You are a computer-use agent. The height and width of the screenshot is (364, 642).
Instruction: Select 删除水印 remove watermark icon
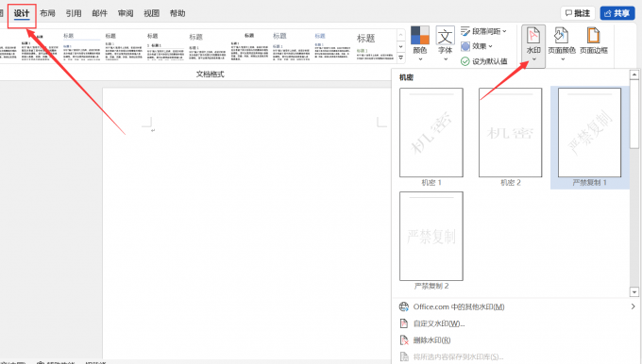pyautogui.click(x=404, y=340)
